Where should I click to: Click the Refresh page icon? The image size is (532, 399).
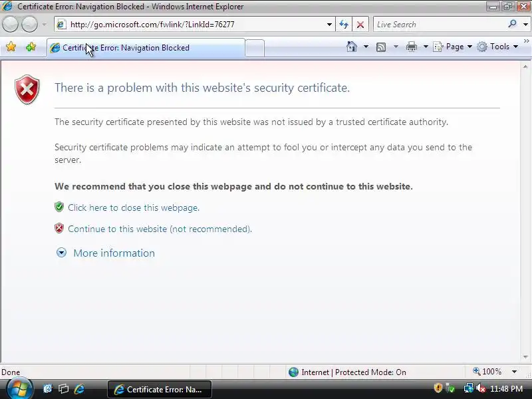tap(344, 25)
